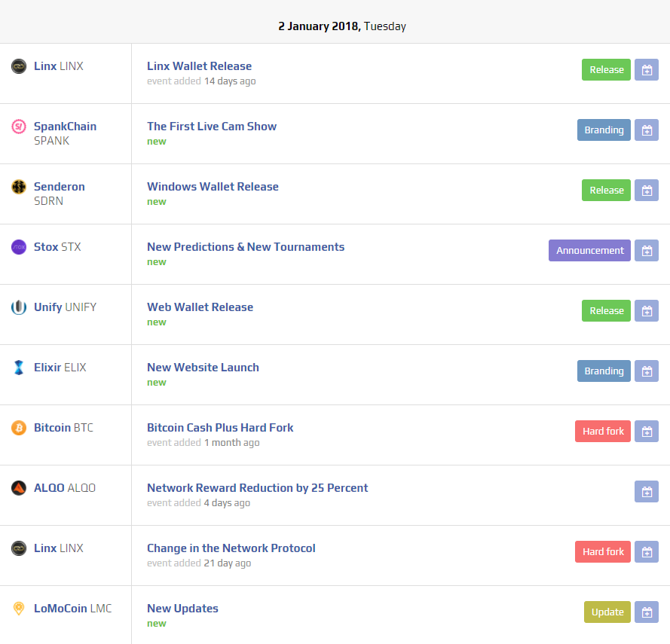Add LoMoCoin New Updates to calendar
Image resolution: width=670 pixels, height=644 pixels.
[x=647, y=612]
